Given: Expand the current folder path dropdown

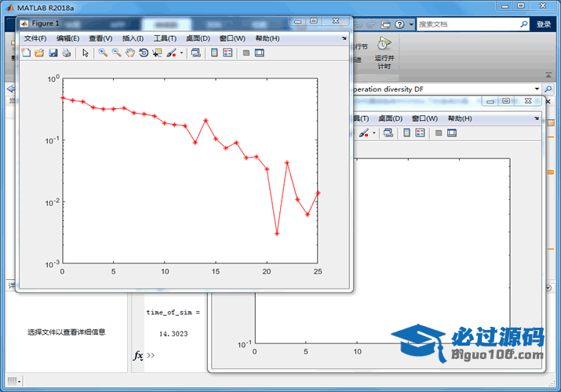Looking at the screenshot, I should pyautogui.click(x=537, y=89).
